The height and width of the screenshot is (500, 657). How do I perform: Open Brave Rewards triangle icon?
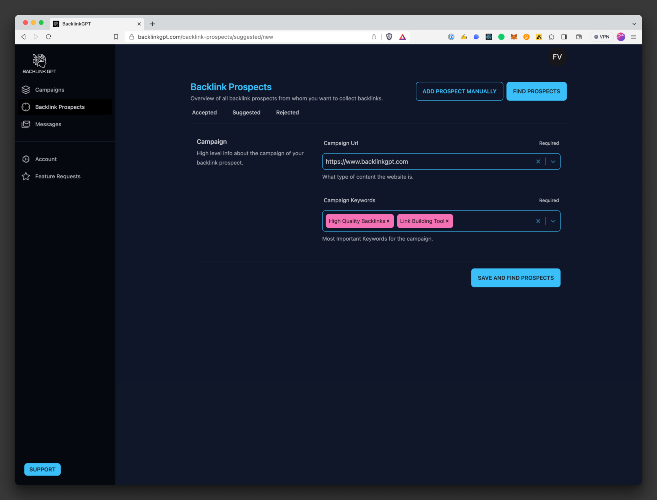[x=402, y=37]
